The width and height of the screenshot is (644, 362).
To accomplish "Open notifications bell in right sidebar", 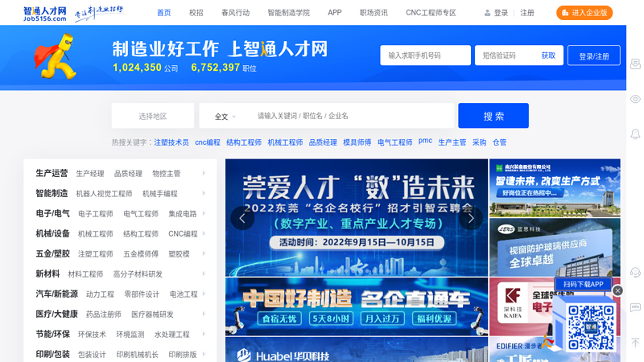I will pos(635,134).
